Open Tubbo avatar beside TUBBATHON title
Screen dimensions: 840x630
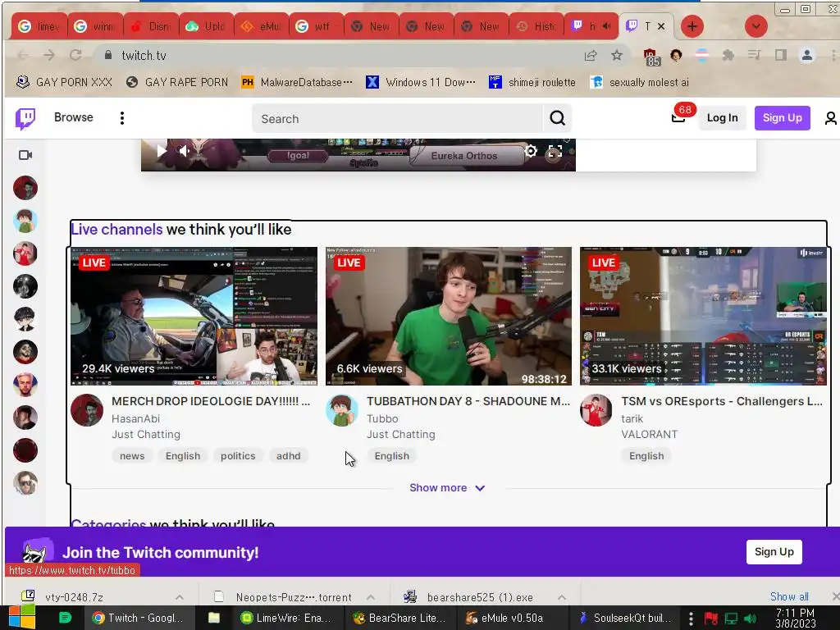point(342,410)
